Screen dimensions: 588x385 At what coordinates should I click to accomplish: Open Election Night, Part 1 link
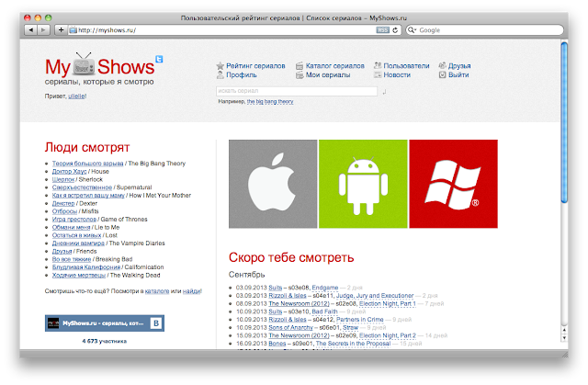pyautogui.click(x=388, y=303)
